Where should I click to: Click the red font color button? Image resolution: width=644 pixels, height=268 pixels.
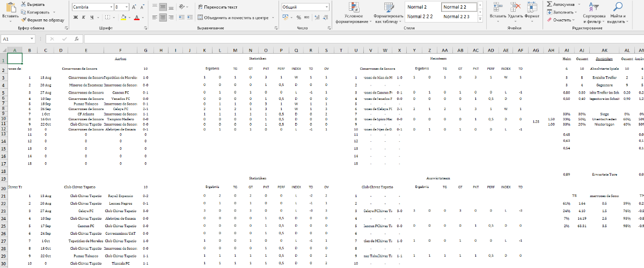pyautogui.click(x=136, y=17)
